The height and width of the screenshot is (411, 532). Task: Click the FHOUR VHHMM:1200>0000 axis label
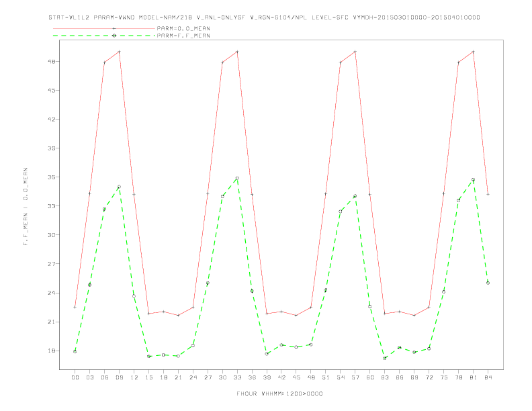(x=279, y=394)
